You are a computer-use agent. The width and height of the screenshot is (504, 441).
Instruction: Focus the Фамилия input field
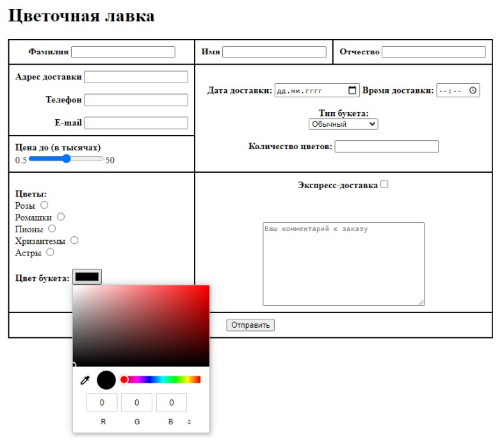point(123,52)
